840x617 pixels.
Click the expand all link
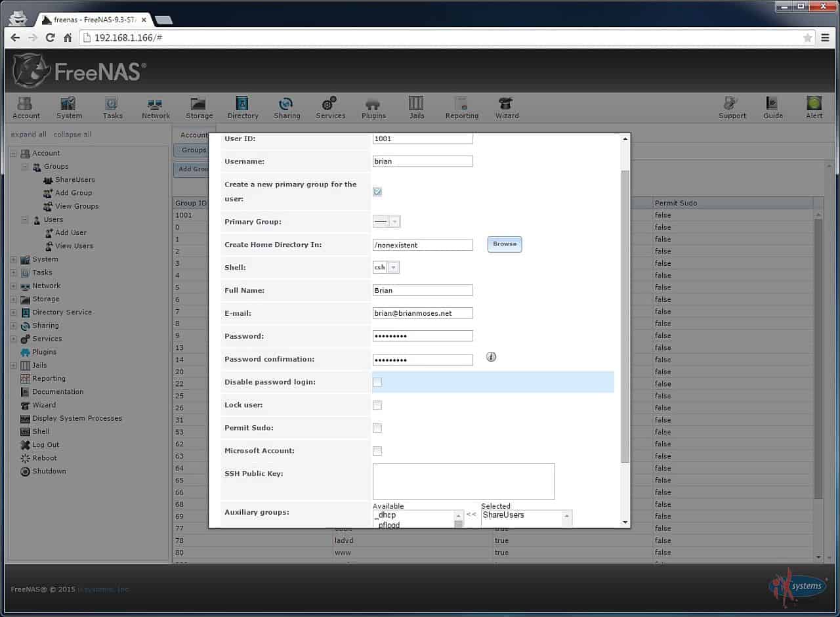28,135
